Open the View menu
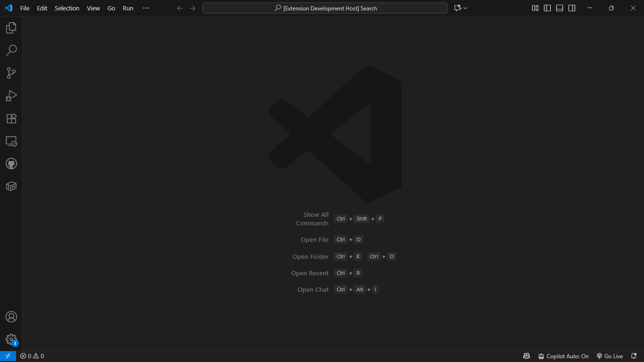This screenshot has width=644, height=362. (x=93, y=8)
